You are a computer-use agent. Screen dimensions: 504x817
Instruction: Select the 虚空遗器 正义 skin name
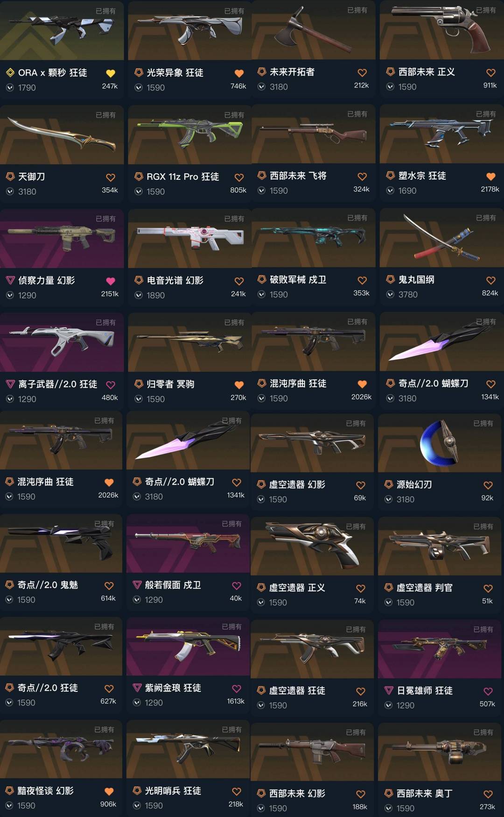click(x=297, y=588)
